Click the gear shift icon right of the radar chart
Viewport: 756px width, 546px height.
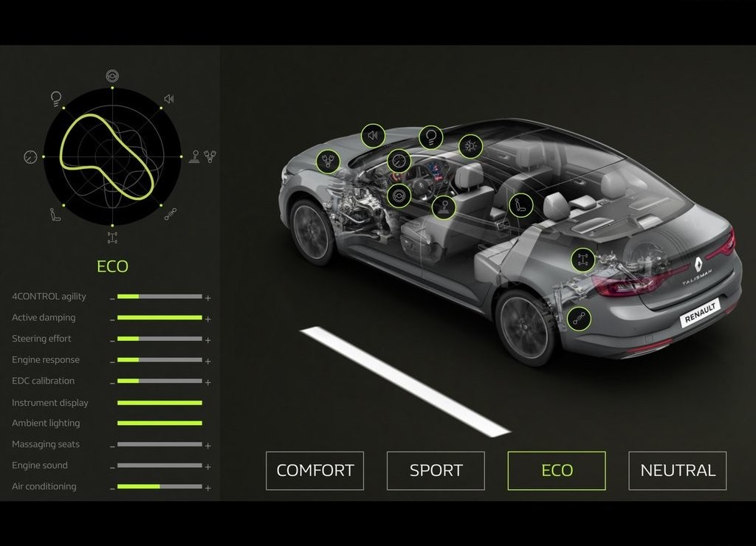coord(194,156)
